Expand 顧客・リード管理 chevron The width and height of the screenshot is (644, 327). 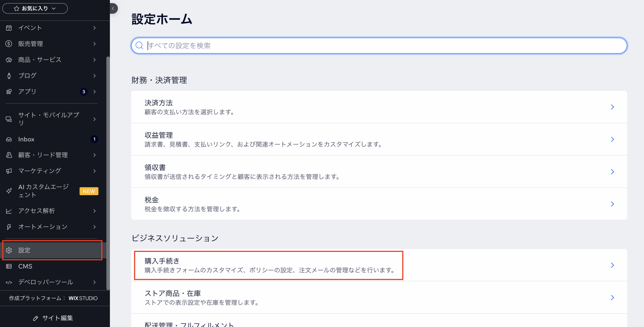(x=95, y=155)
